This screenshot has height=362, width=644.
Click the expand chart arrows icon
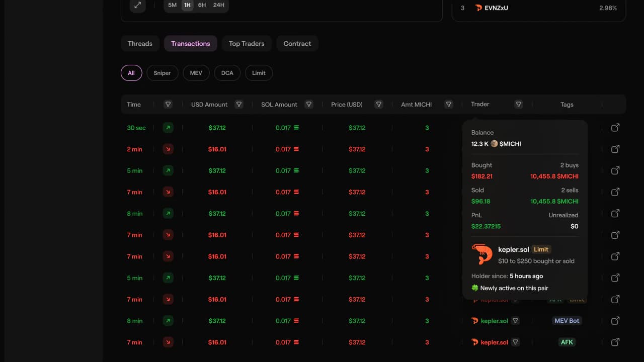pyautogui.click(x=137, y=6)
